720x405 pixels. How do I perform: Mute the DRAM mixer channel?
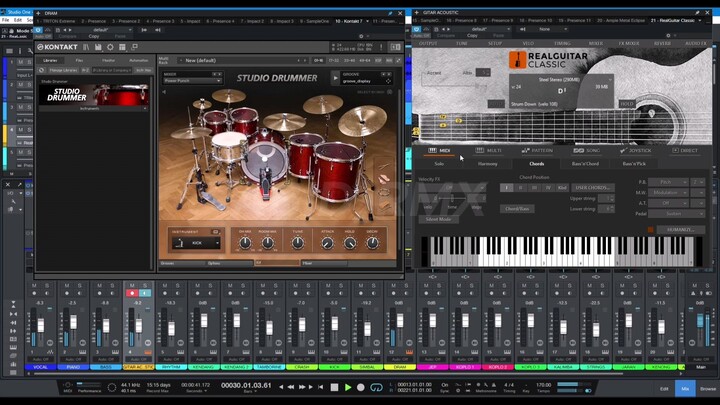pos(393,286)
